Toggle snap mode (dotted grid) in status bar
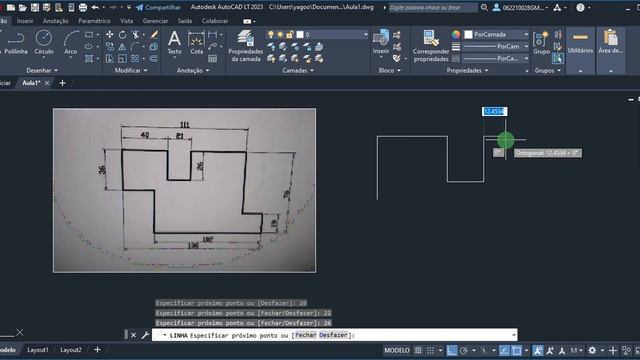 (x=431, y=350)
